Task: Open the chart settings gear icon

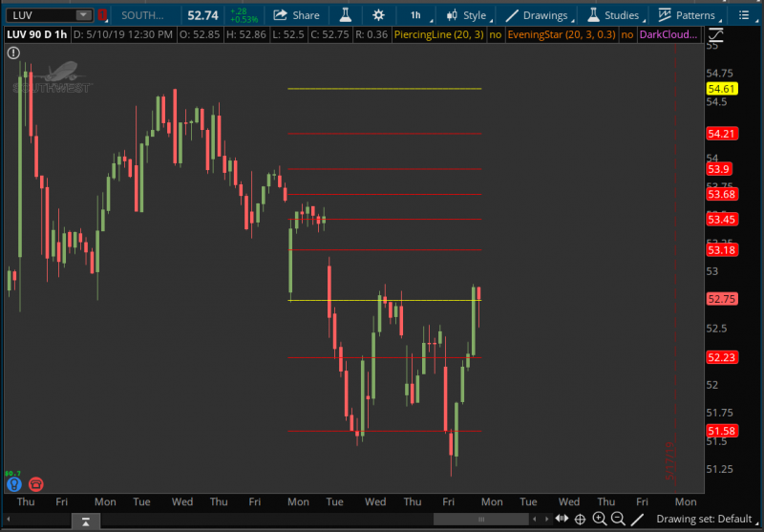Action: [x=379, y=15]
